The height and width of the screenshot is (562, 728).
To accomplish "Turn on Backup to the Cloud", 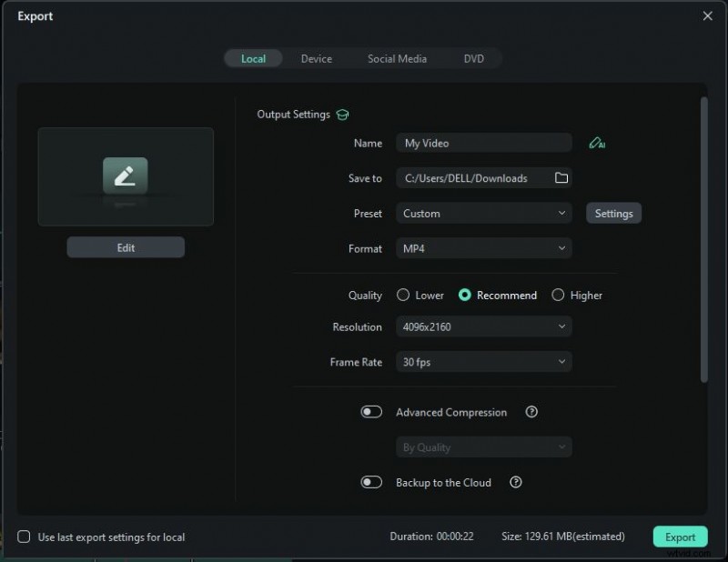I will pyautogui.click(x=371, y=483).
